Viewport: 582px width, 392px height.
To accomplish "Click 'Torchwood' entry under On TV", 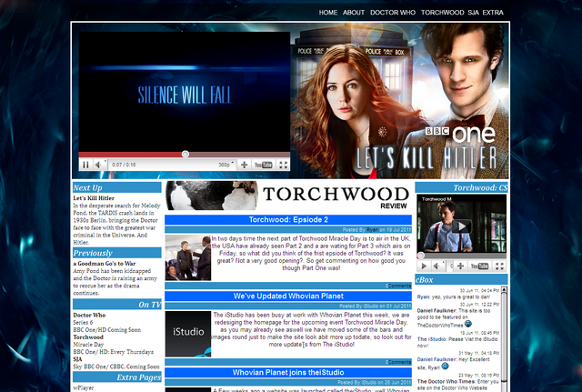I will click(88, 337).
